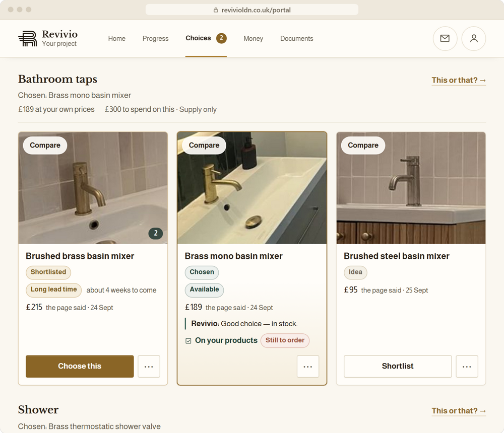Click the £95 price text

click(351, 290)
